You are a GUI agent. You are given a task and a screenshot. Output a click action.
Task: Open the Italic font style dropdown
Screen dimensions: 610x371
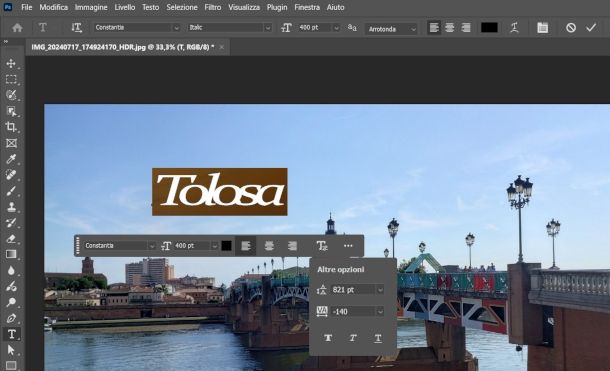(x=267, y=28)
